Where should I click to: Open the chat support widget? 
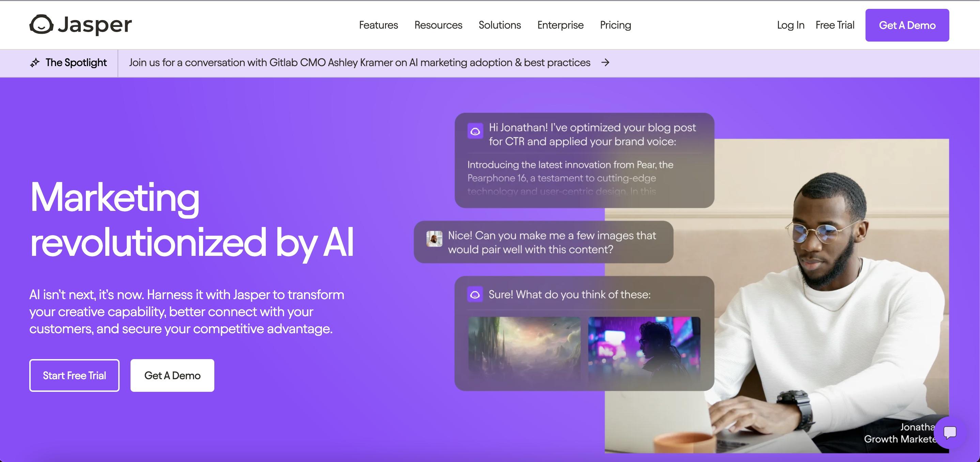(x=950, y=432)
